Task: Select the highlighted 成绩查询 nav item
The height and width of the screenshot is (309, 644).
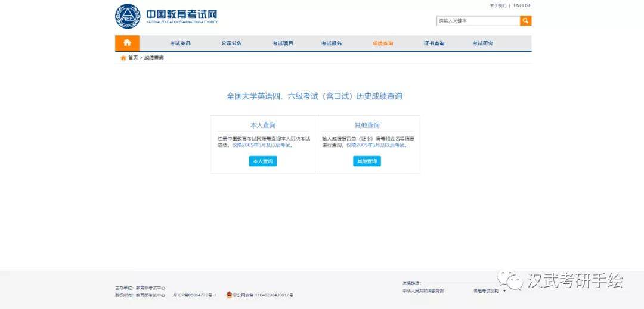Action: [383, 43]
